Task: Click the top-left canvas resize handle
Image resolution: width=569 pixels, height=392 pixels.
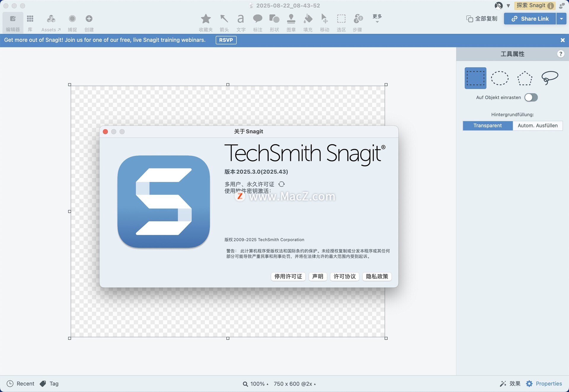Action: (70, 85)
